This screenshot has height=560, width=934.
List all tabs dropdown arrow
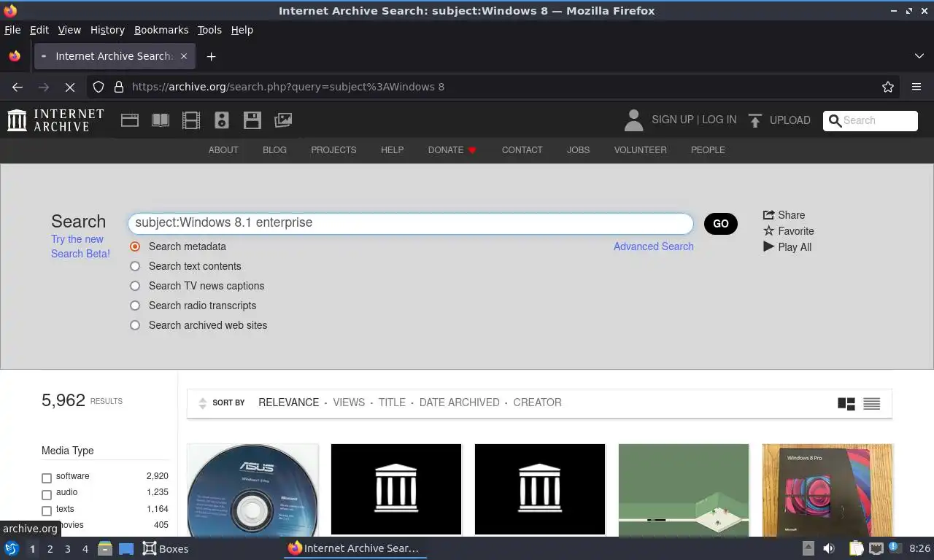coord(919,56)
